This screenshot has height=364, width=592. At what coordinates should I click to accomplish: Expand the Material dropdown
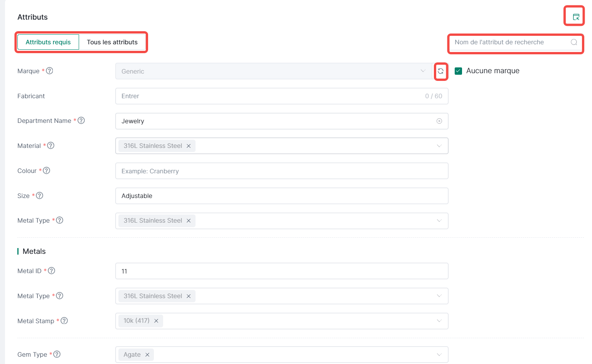[439, 146]
